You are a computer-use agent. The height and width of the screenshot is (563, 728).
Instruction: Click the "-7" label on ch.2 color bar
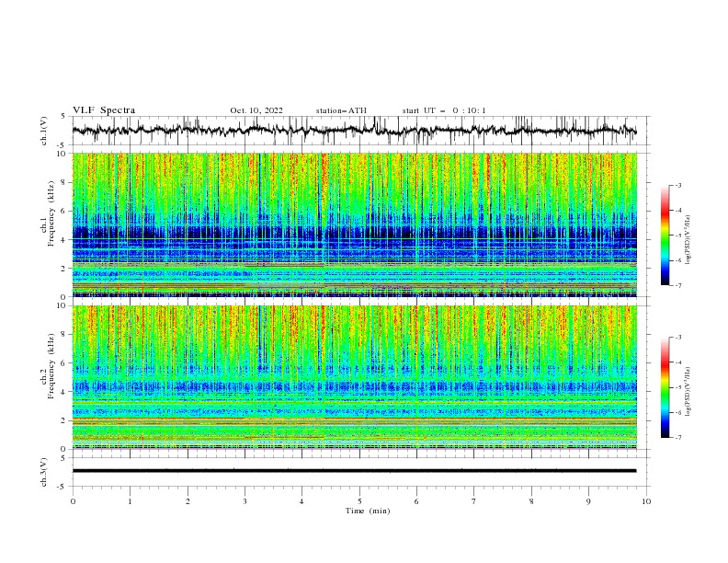click(677, 437)
